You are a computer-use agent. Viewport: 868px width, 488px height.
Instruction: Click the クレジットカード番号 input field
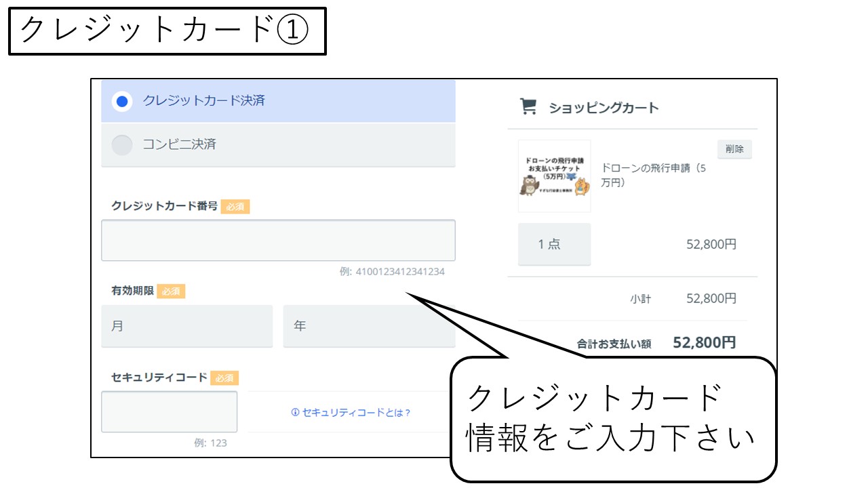(278, 240)
